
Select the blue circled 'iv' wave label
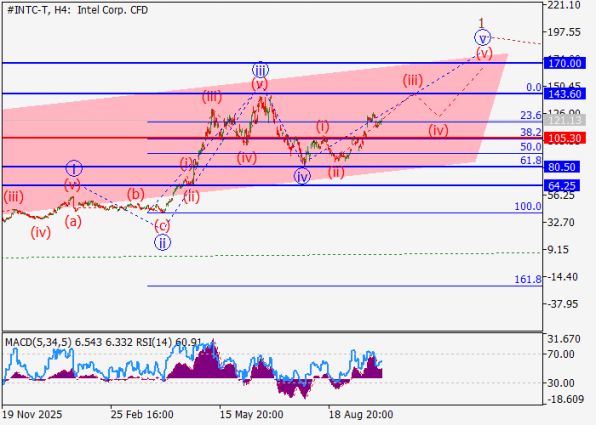[x=302, y=176]
